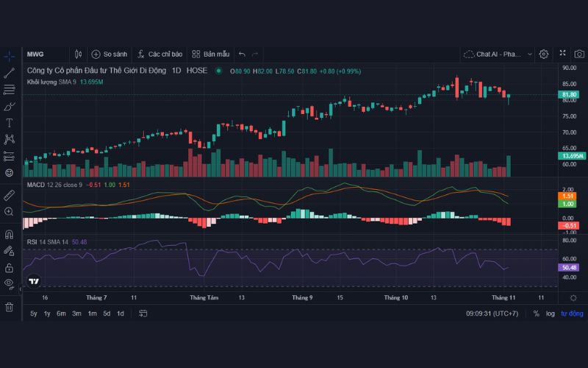Activate the zoom in magnifier tool
Screen dimensions: 588x368
coord(9,212)
